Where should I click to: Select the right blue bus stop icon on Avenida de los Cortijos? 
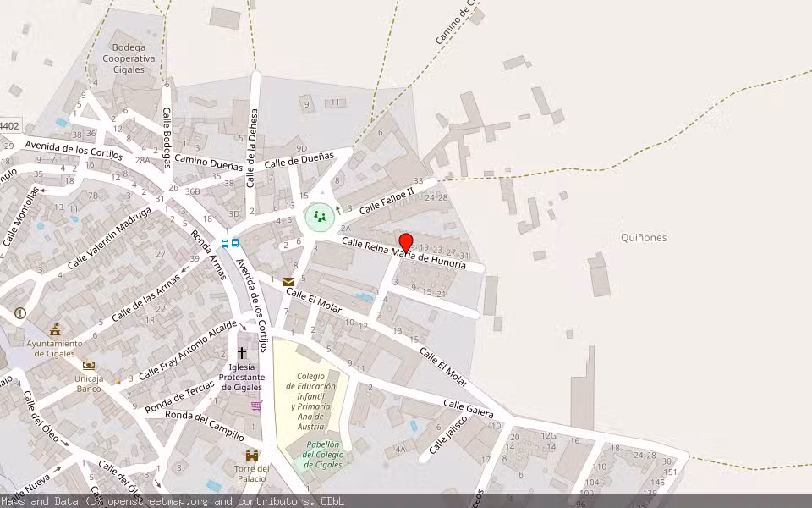point(235,243)
